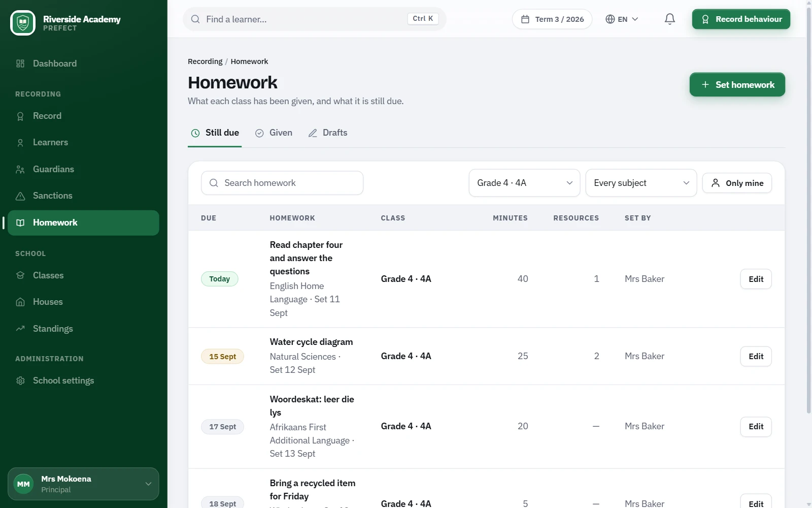Select Homework in the sidebar
Image resolution: width=812 pixels, height=508 pixels.
click(83, 223)
